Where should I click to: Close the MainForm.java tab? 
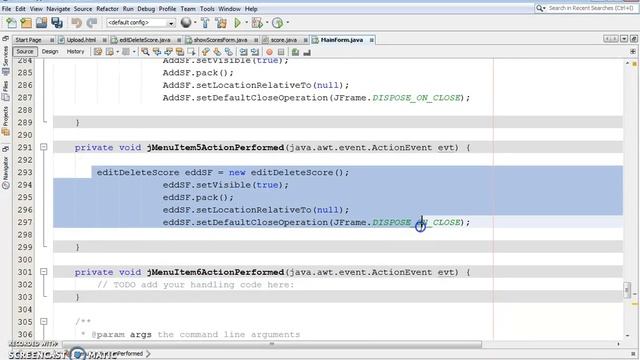[371, 40]
